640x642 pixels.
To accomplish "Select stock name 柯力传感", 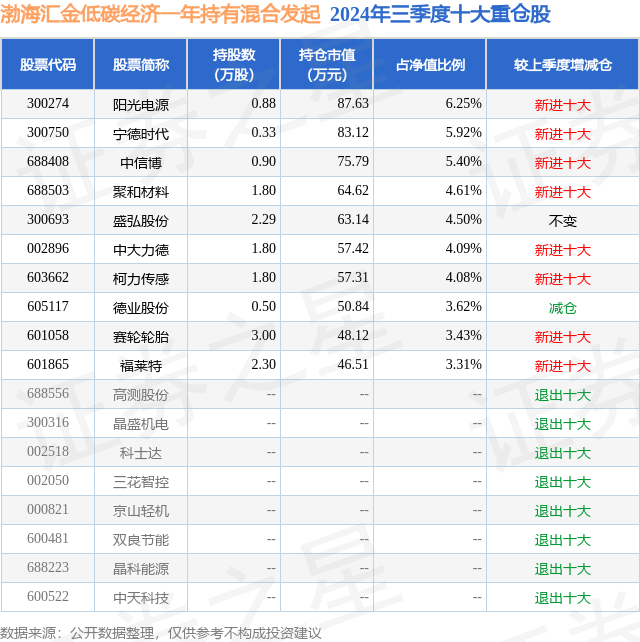I will pyautogui.click(x=141, y=279).
